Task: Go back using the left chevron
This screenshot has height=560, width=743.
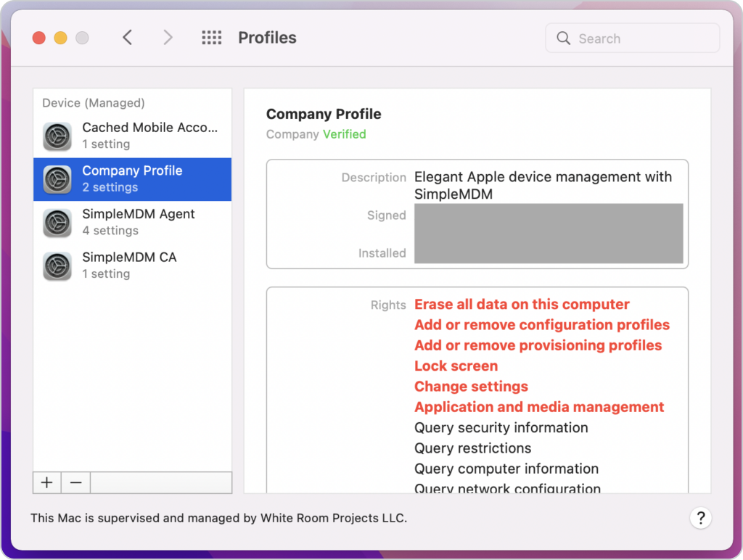Action: click(128, 38)
